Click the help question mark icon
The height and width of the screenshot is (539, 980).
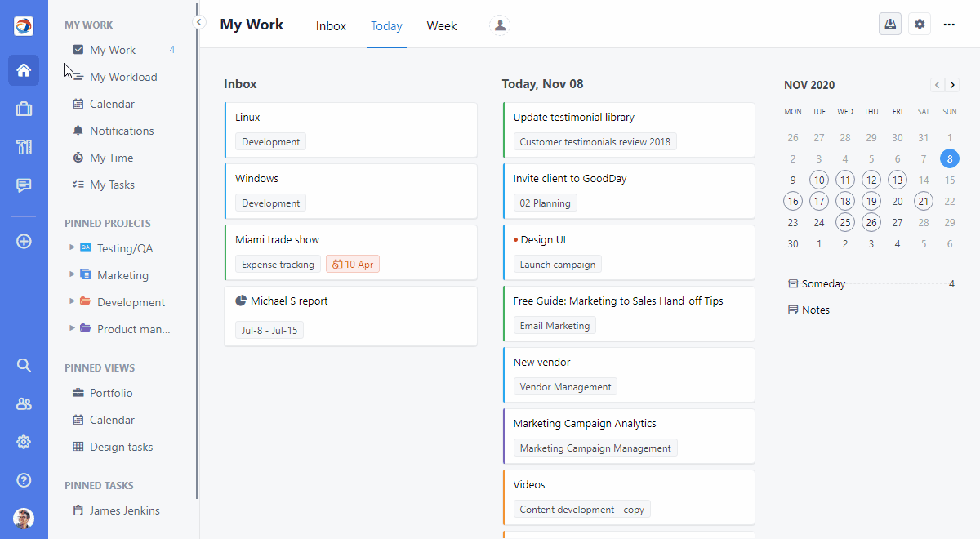[x=24, y=480]
